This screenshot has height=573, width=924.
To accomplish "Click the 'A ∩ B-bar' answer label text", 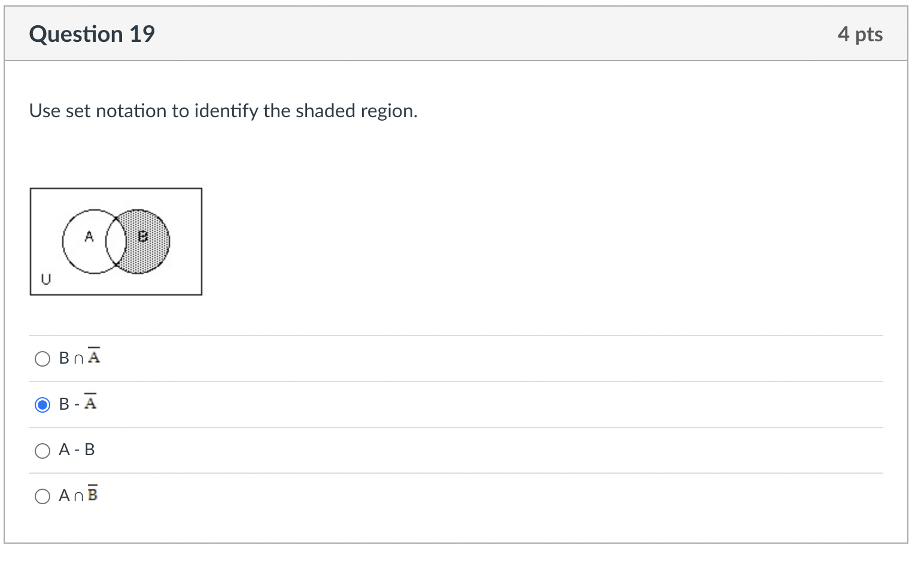I will coord(78,494).
